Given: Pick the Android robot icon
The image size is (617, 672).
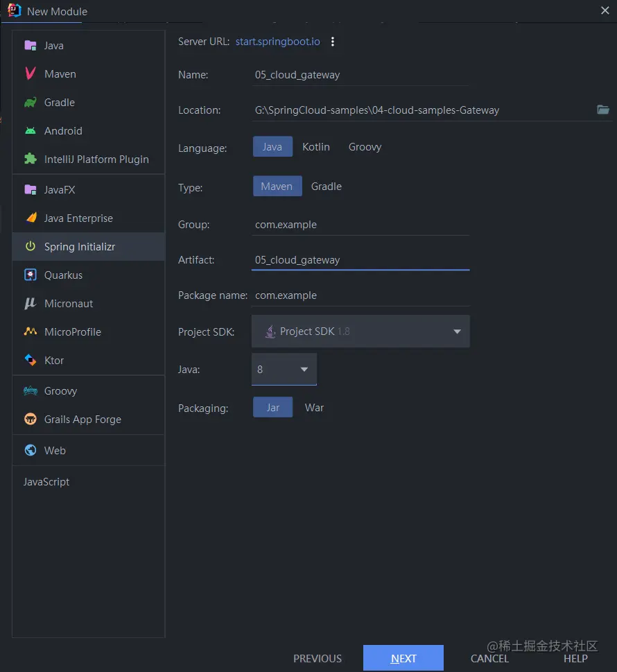Looking at the screenshot, I should pos(30,131).
